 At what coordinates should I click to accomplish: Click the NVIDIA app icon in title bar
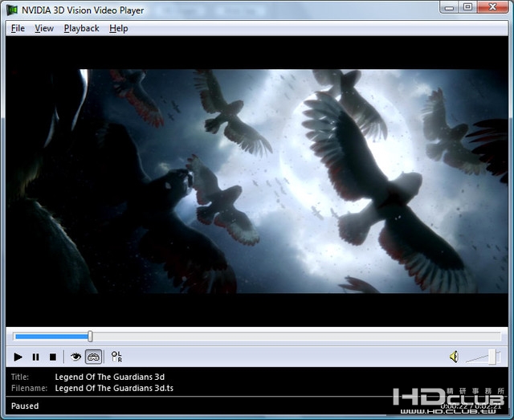pos(12,10)
